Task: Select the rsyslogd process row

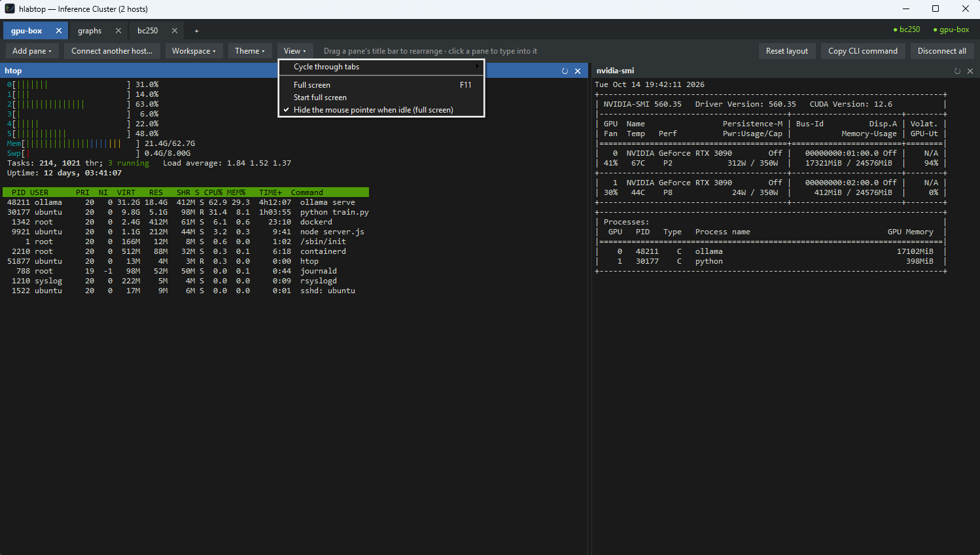Action: [186, 281]
